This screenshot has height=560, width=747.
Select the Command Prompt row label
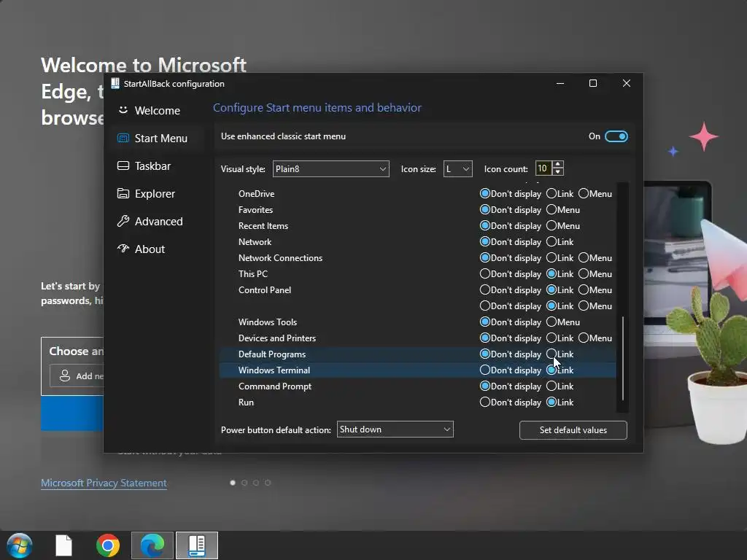click(x=275, y=386)
